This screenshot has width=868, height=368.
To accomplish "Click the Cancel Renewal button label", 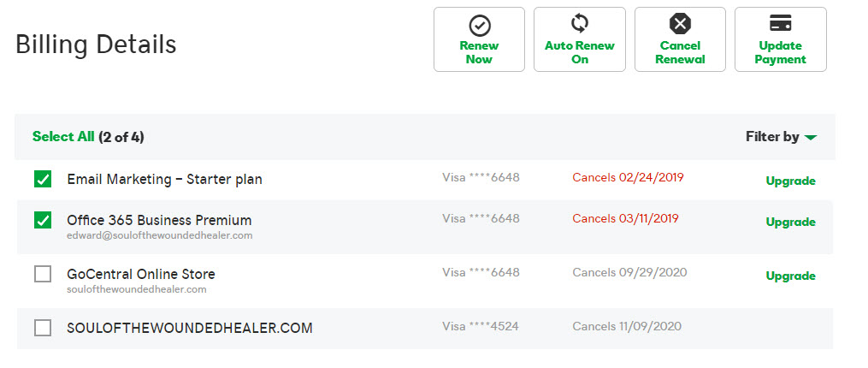I will [x=681, y=53].
